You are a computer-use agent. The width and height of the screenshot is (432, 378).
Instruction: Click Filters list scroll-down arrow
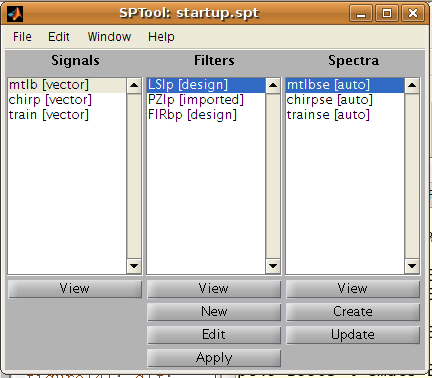click(x=273, y=266)
